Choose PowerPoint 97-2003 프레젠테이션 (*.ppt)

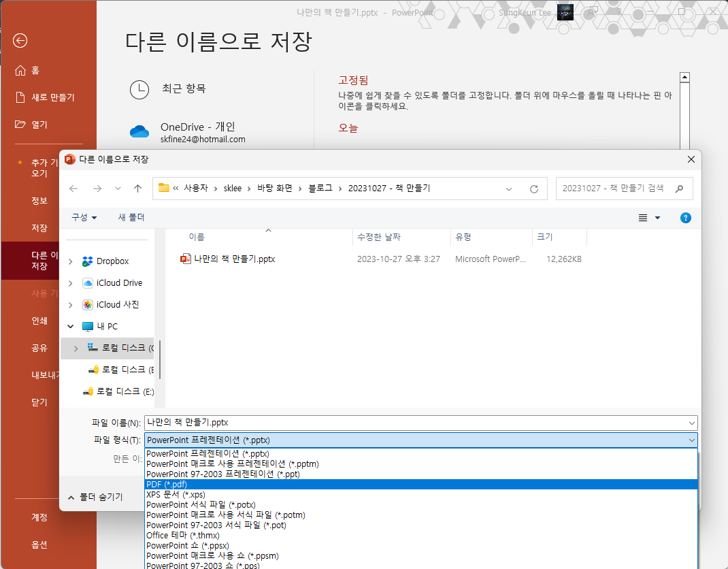(421, 474)
